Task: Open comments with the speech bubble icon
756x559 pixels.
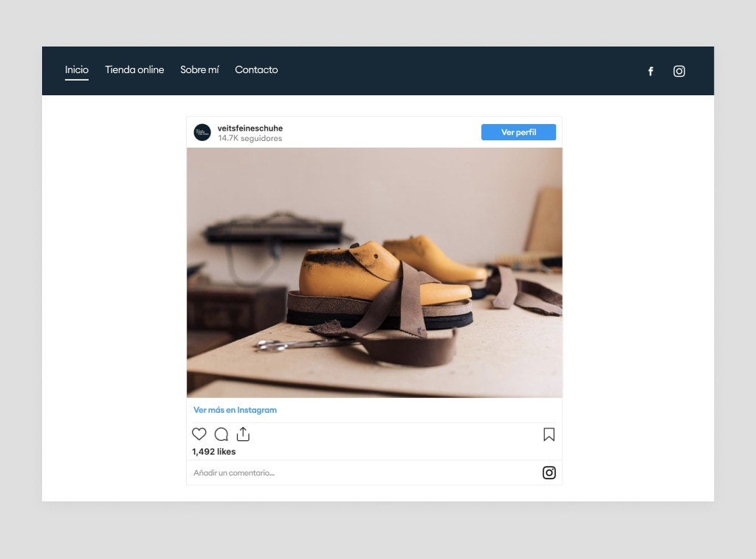Action: pos(221,434)
